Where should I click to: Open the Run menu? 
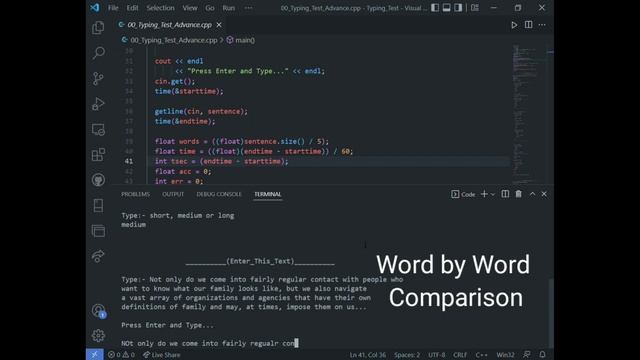pyautogui.click(x=229, y=8)
